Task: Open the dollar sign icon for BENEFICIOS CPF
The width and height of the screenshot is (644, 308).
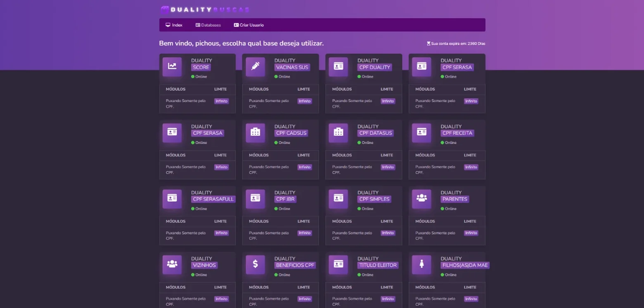Action: [x=256, y=265]
